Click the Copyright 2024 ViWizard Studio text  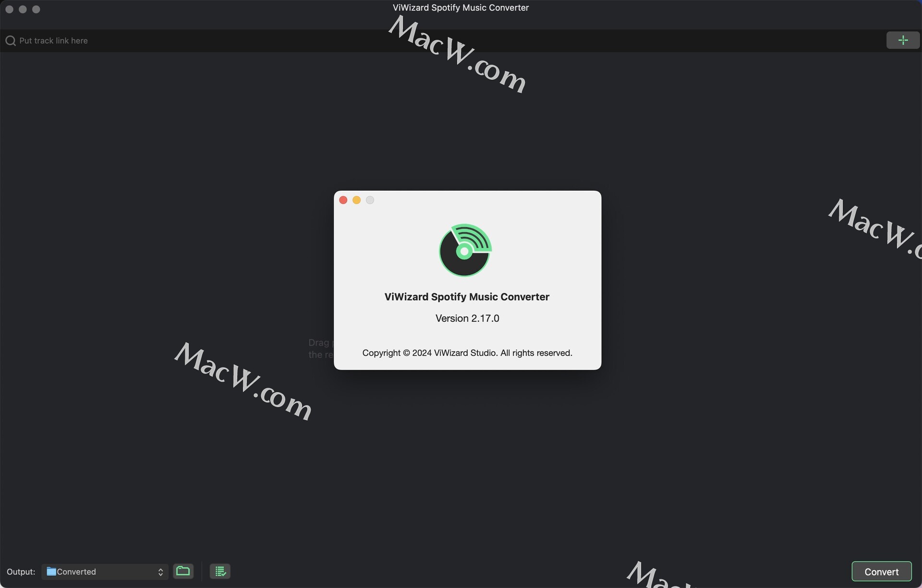[467, 353]
